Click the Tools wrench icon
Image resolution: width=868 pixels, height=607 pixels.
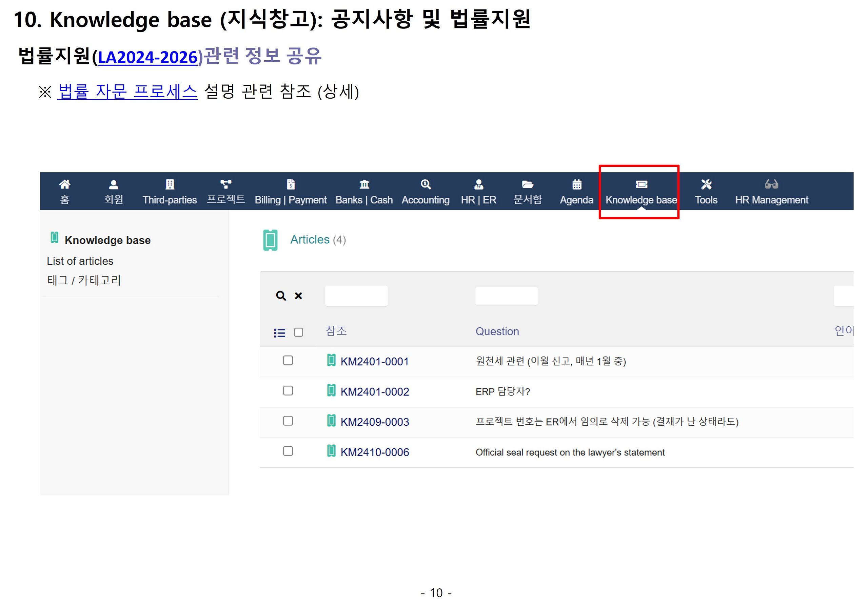[706, 184]
